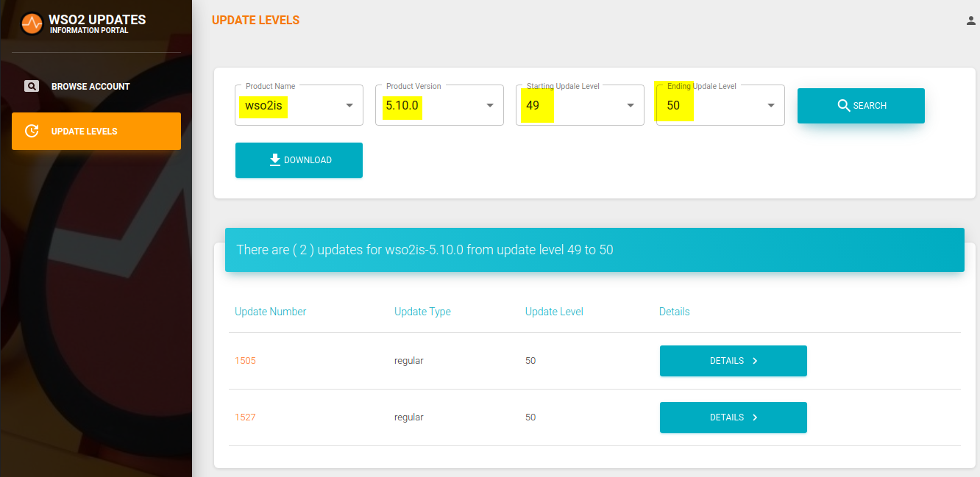Click chevron arrow for update 1505 details
The width and height of the screenshot is (980, 477).
click(x=755, y=361)
